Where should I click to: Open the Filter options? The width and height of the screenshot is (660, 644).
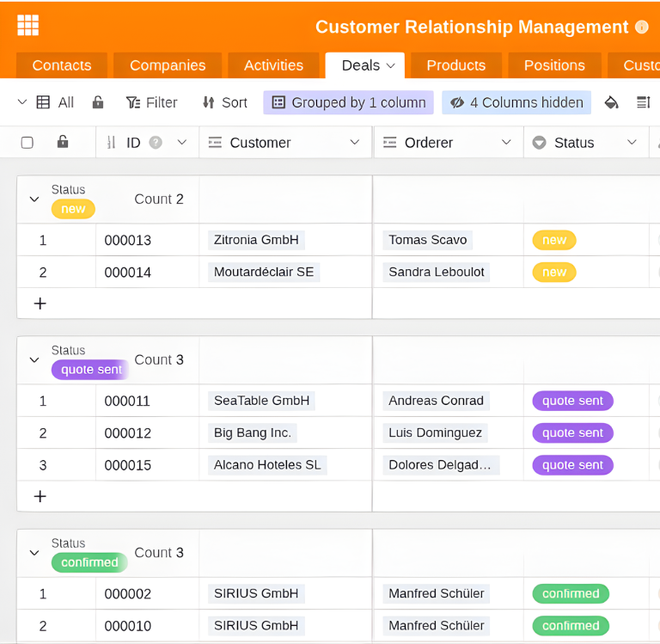(x=151, y=102)
